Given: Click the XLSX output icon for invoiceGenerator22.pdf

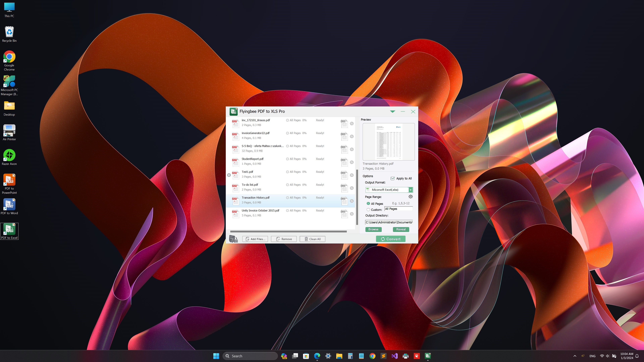Looking at the screenshot, I should point(344,136).
